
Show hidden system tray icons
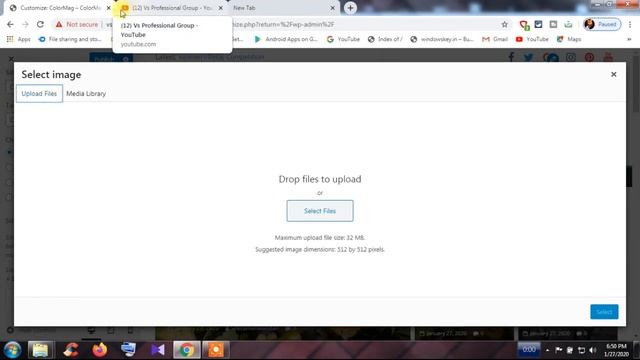(547, 350)
